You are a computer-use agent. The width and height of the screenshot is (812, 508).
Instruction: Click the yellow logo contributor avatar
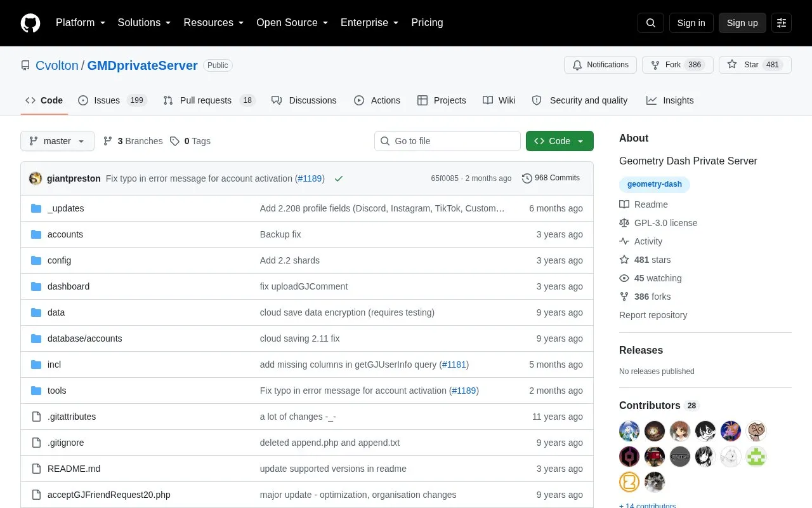click(x=629, y=482)
